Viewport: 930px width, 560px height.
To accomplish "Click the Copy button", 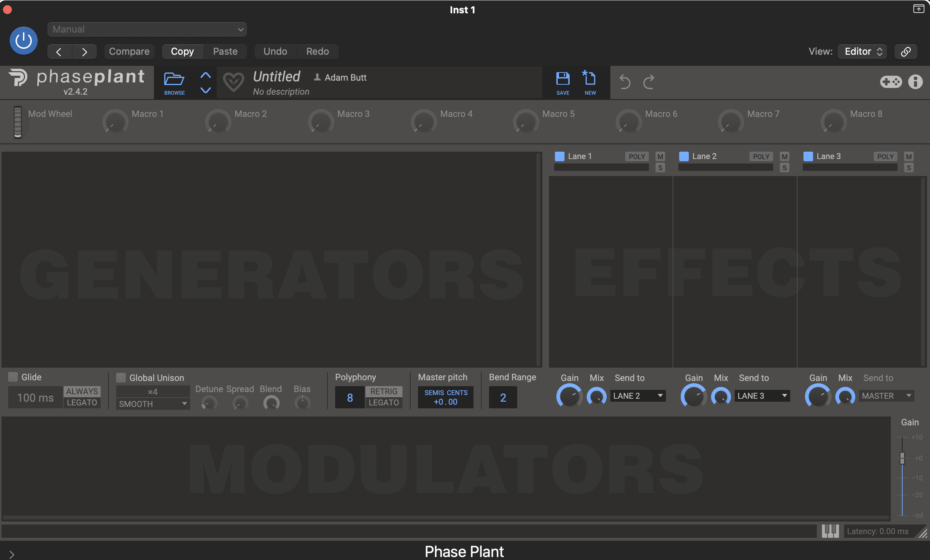I will [x=182, y=52].
